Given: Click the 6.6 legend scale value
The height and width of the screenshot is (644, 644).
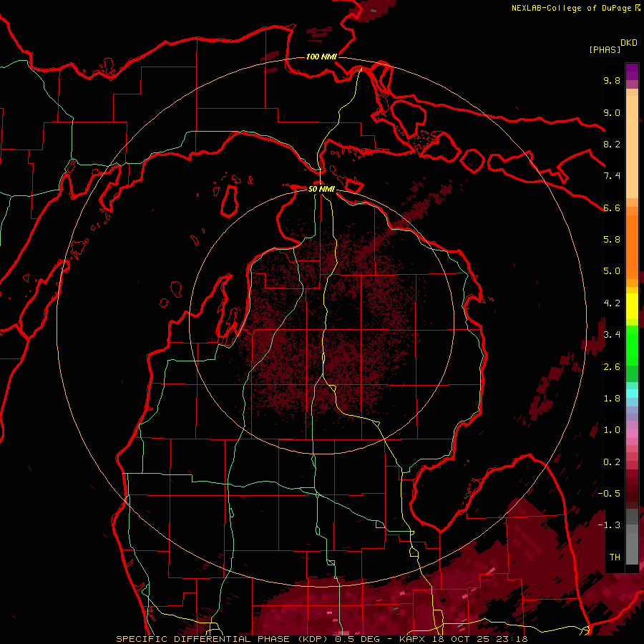Looking at the screenshot, I should tap(612, 208).
